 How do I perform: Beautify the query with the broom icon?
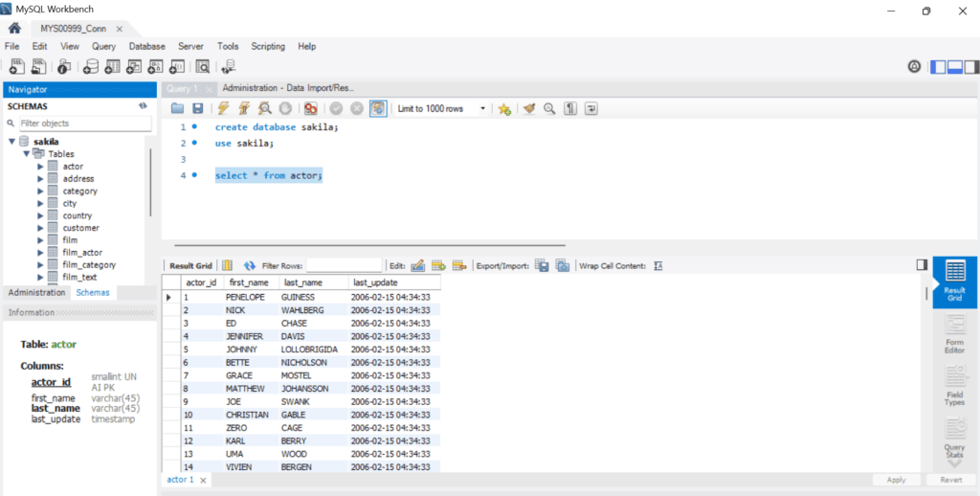[529, 109]
